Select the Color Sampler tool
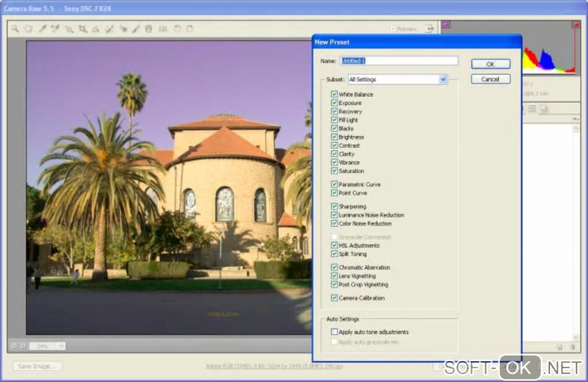 (55, 28)
